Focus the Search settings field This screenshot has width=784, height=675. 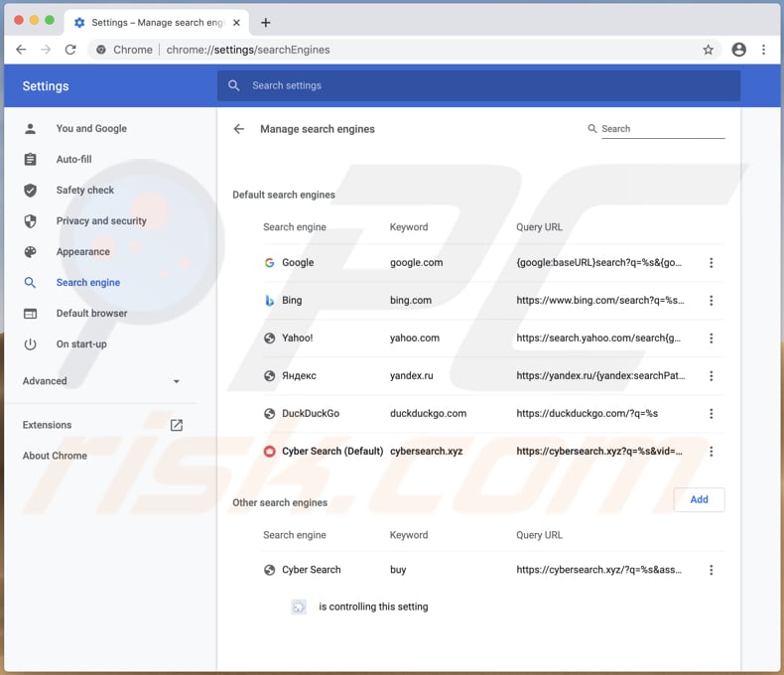(478, 85)
